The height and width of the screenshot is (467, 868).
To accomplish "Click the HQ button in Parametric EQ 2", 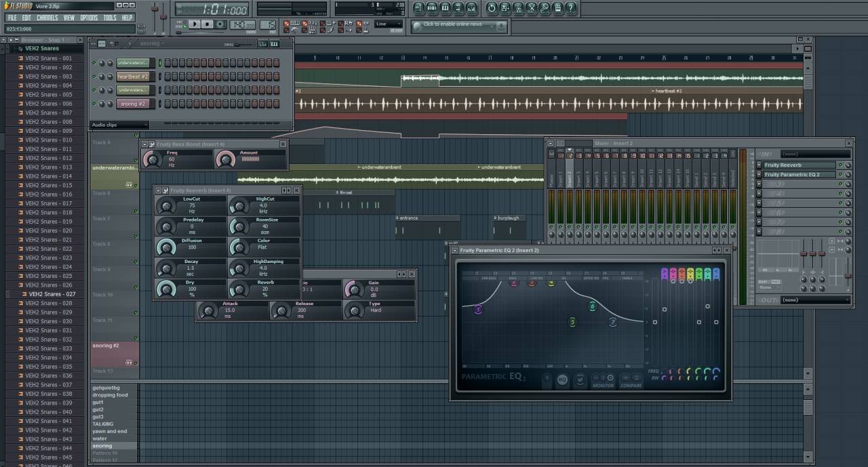I will pos(562,380).
